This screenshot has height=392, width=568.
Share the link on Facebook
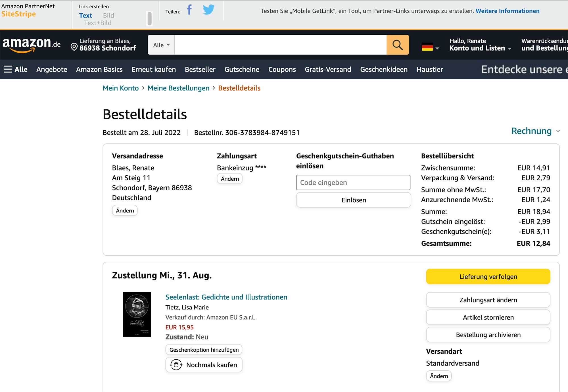pos(189,10)
